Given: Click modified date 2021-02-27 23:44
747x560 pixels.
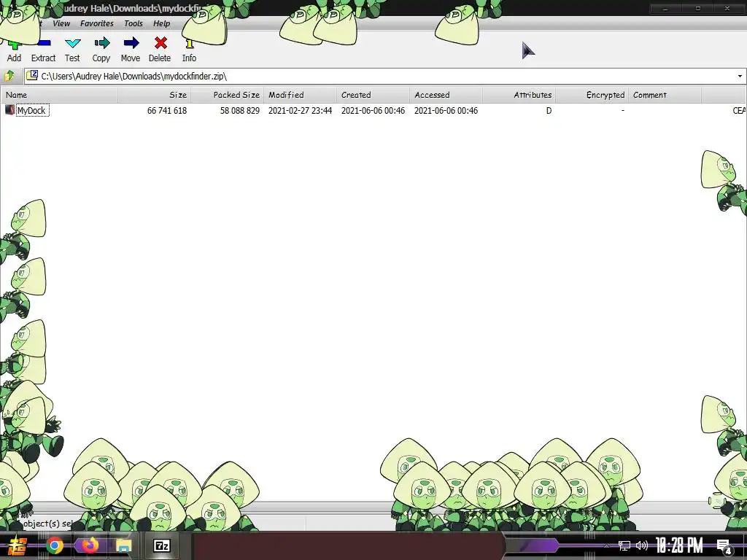Looking at the screenshot, I should point(300,111).
